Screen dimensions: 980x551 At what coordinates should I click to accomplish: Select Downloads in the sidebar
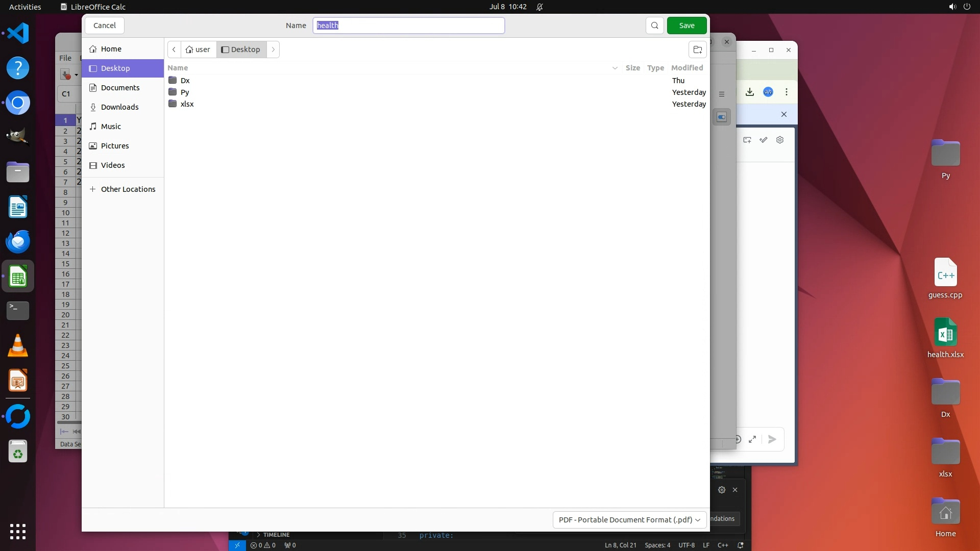[119, 107]
